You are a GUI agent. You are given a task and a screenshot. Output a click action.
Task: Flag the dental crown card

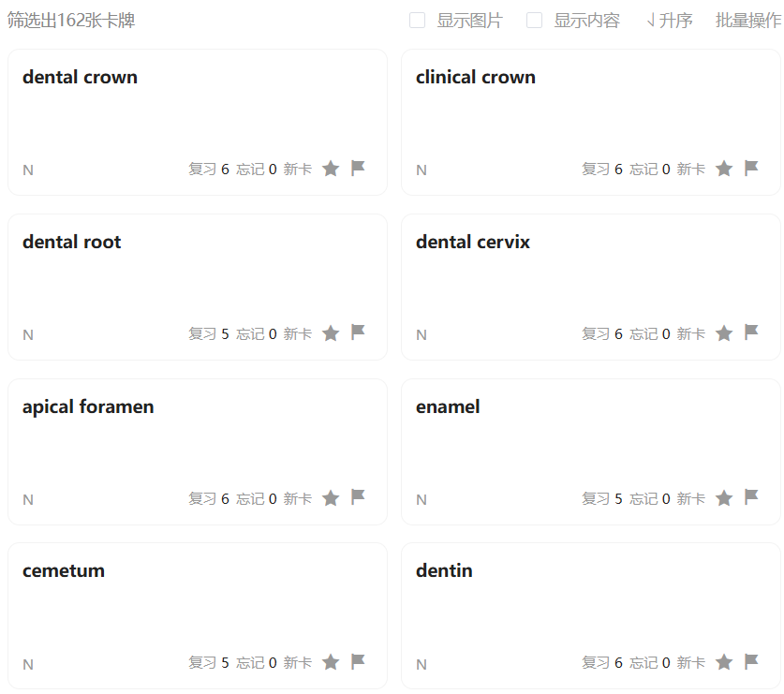(358, 168)
